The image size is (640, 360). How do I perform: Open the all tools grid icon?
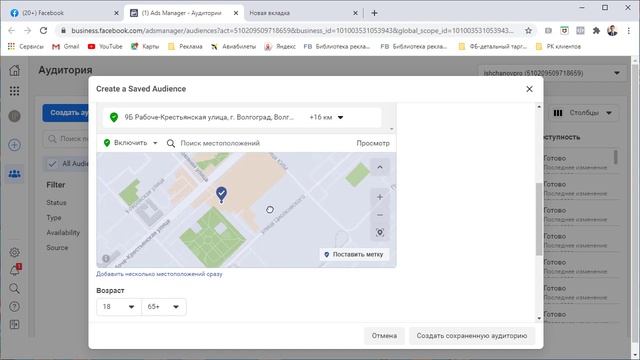tap(14, 91)
